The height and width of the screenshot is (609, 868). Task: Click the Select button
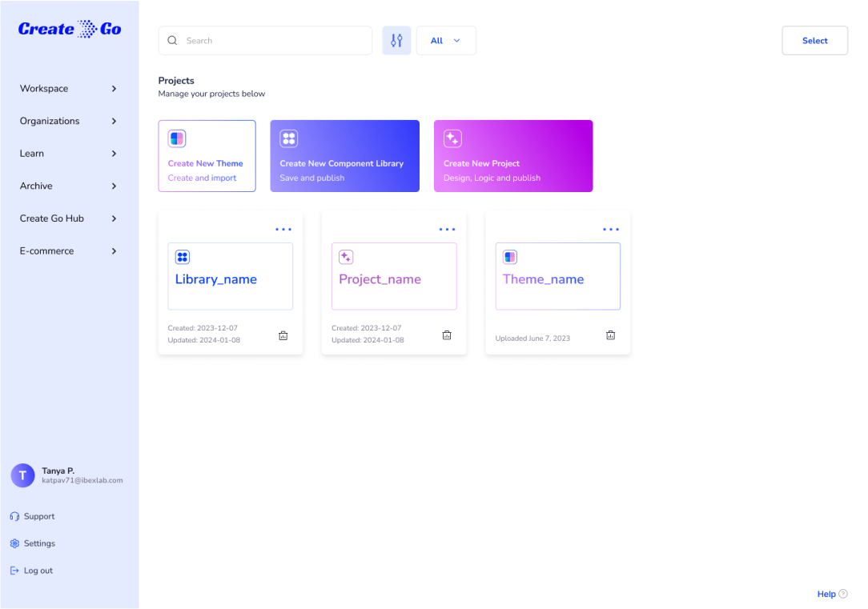click(x=814, y=40)
